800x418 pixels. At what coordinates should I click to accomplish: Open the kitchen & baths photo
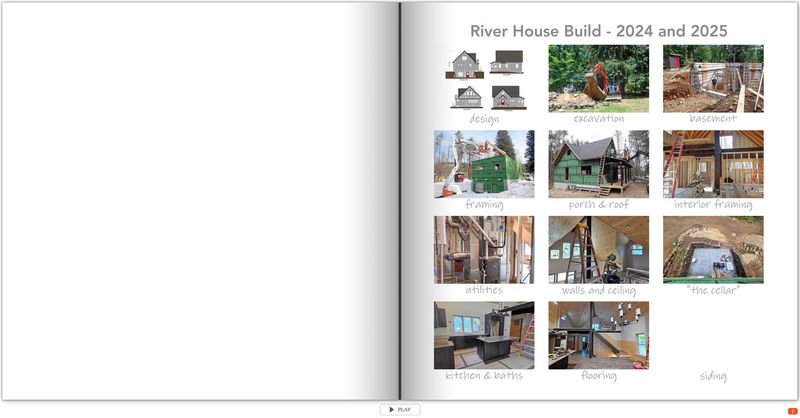coord(484,336)
